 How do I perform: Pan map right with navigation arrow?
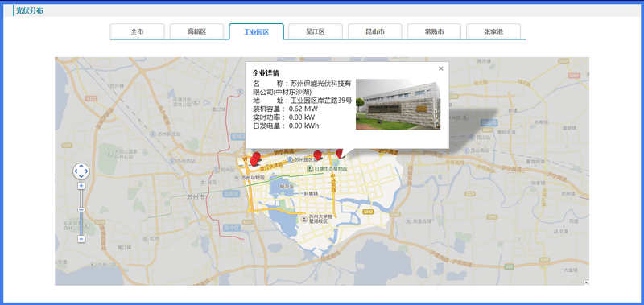pos(86,171)
